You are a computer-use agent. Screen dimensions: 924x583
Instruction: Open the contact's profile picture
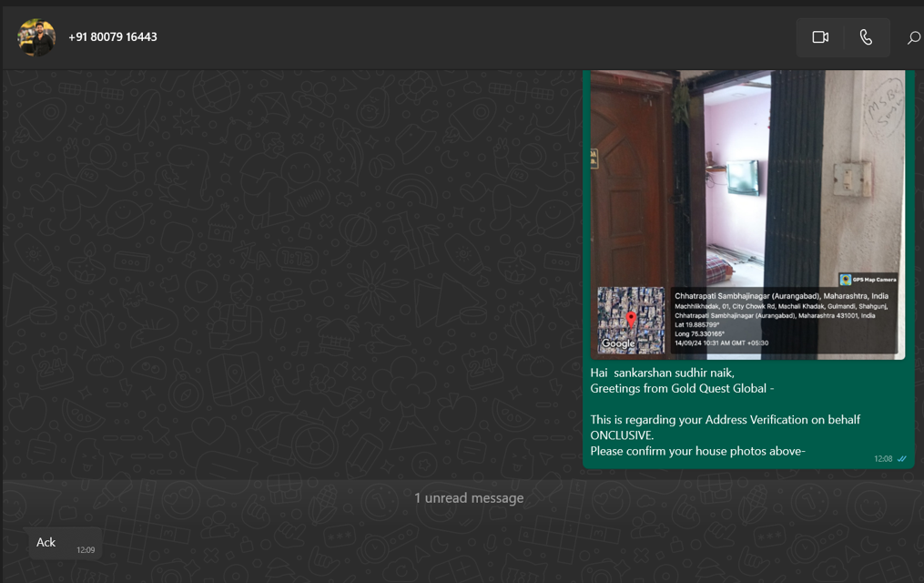coord(36,37)
